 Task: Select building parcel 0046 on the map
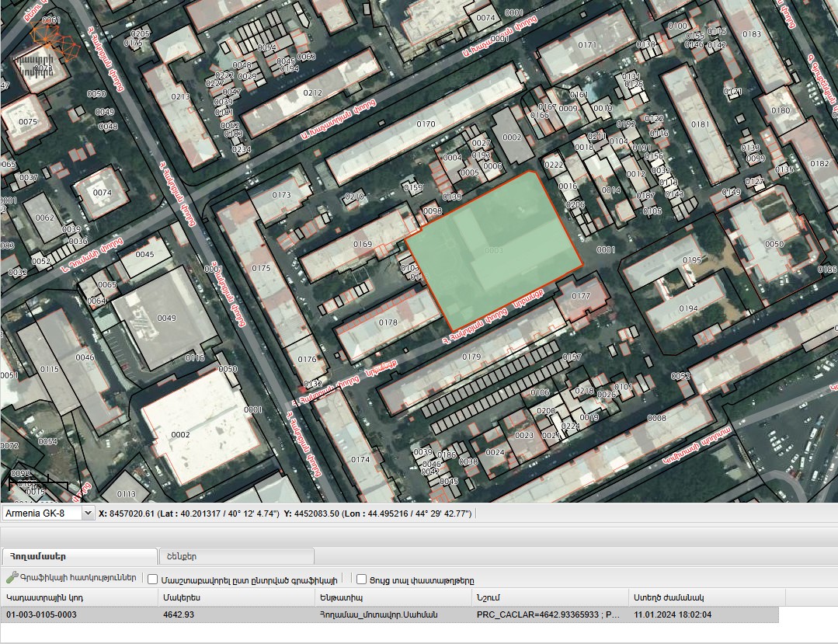(x=85, y=357)
